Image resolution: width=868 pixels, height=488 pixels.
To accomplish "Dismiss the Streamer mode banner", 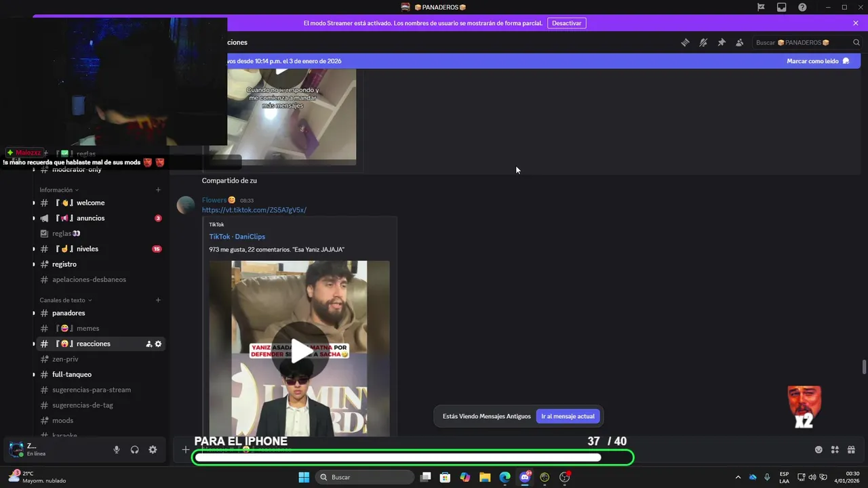I will coord(856,23).
